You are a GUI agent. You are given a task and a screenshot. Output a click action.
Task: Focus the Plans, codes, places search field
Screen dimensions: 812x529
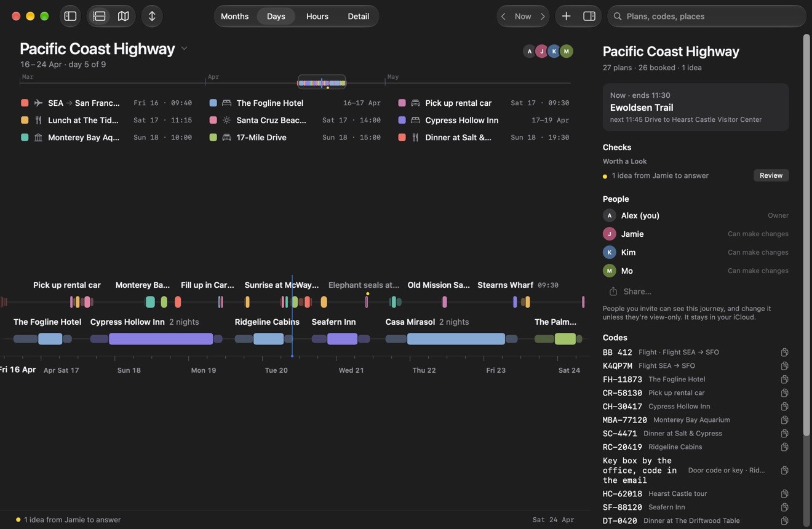coord(707,16)
